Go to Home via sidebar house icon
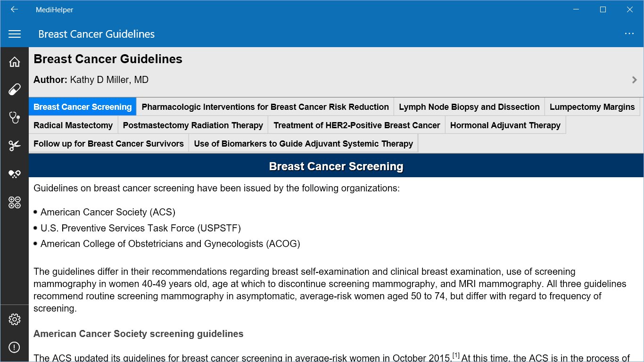The width and height of the screenshot is (644, 362). pos(15,62)
